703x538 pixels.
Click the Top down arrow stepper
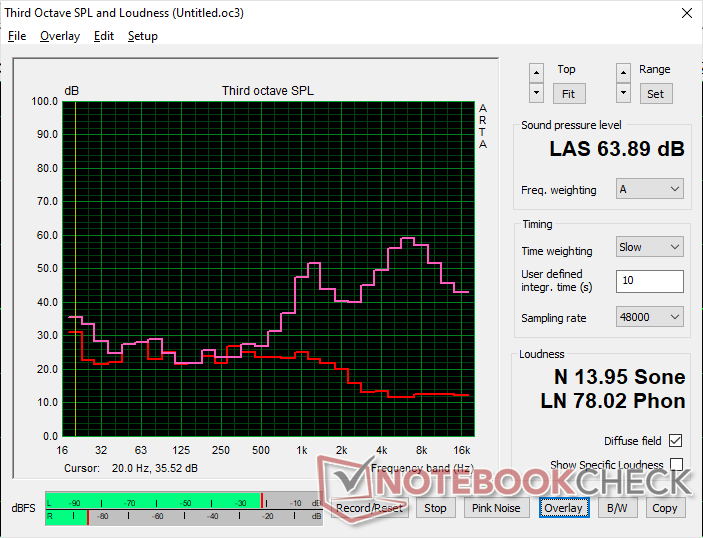(536, 93)
